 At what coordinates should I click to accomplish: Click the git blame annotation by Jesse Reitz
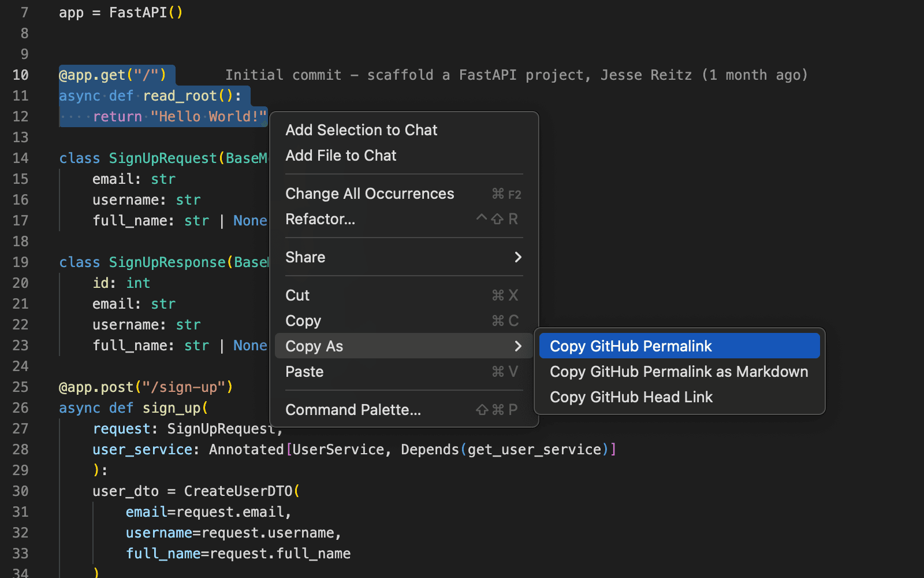(x=516, y=75)
